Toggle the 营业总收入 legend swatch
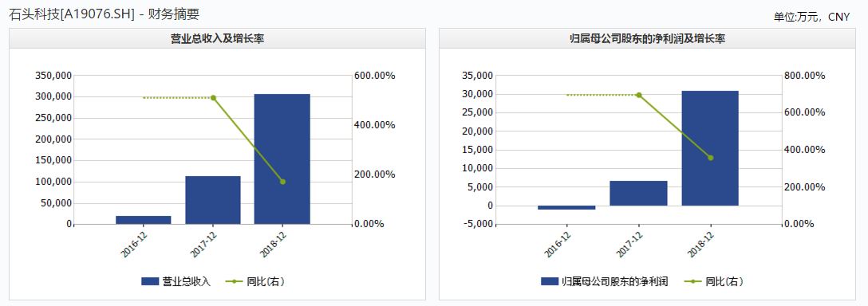The image size is (868, 306). pos(151,281)
